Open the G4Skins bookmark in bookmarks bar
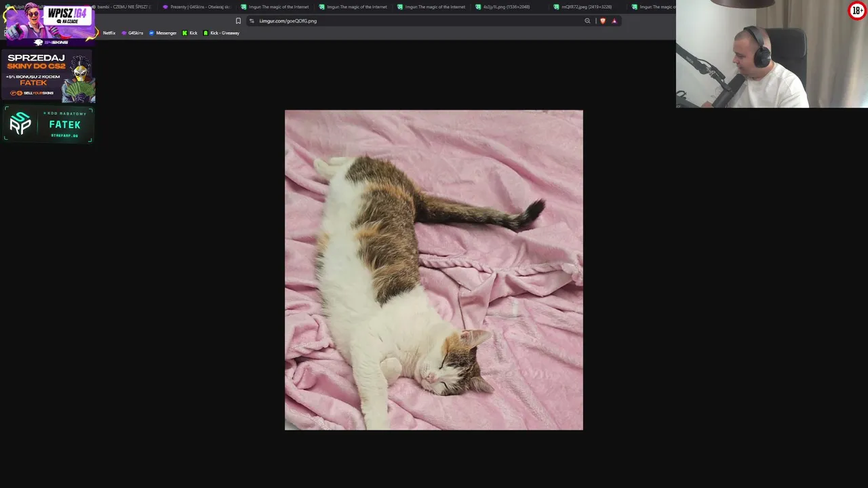Screen dimensions: 868x488 tap(132, 33)
